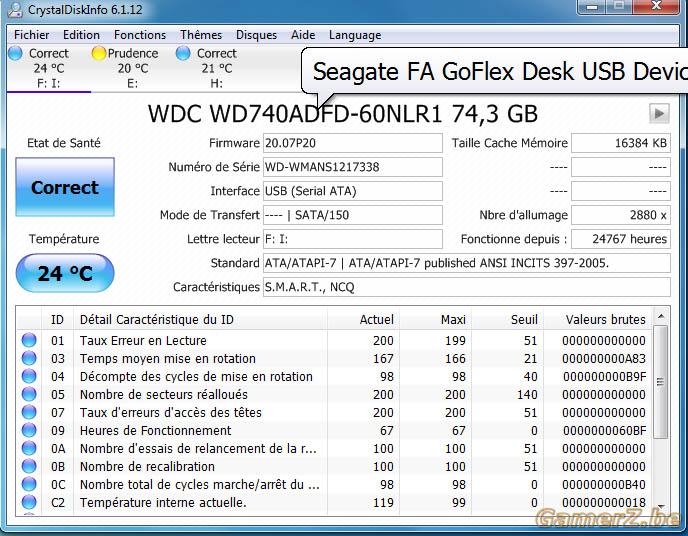Image resolution: width=688 pixels, height=536 pixels.
Task: Click the Mode de Transfert field SATA/150
Action: [x=353, y=215]
